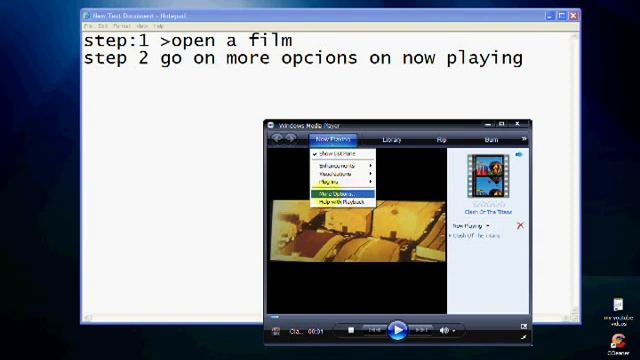Skip to the next track button
The height and width of the screenshot is (360, 640).
coord(421,330)
